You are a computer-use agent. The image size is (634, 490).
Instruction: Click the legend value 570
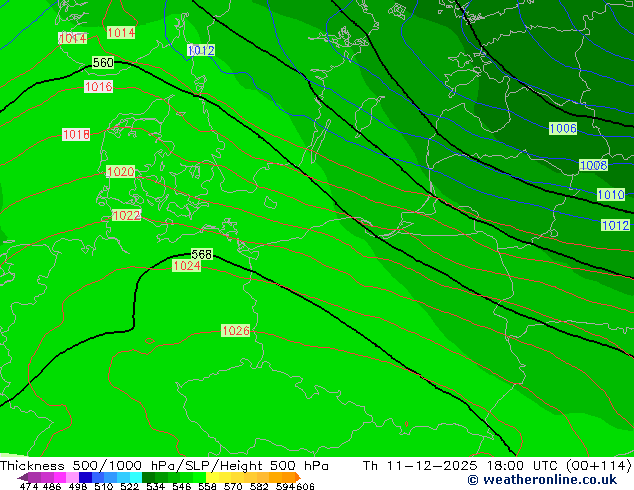(x=233, y=486)
